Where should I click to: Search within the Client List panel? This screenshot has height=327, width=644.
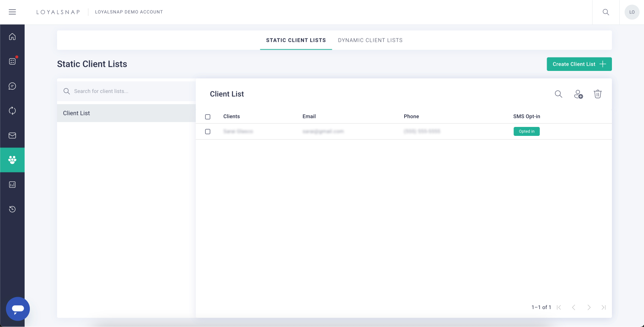(x=558, y=94)
